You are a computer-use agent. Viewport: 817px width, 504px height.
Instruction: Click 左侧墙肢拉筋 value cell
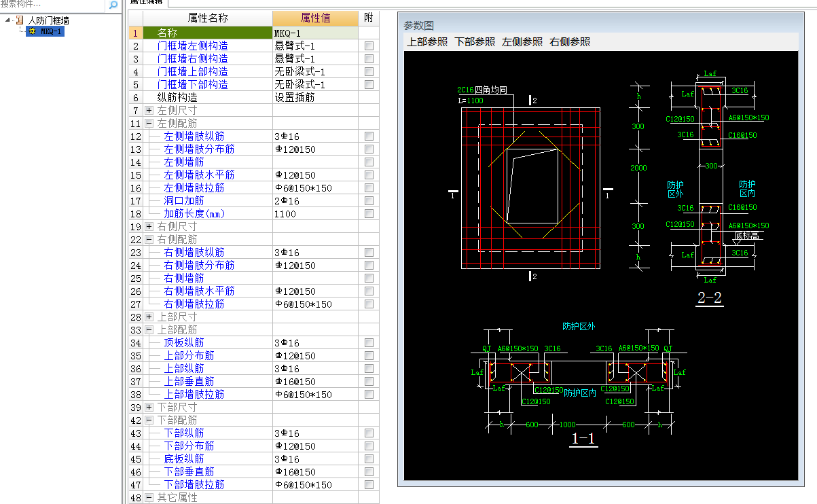[315, 187]
